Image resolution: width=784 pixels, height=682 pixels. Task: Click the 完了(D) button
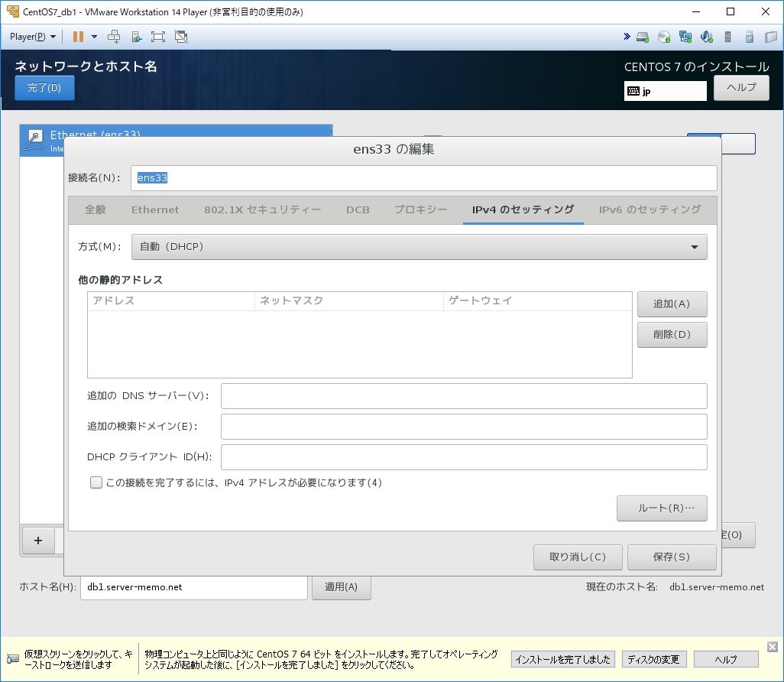coord(44,88)
